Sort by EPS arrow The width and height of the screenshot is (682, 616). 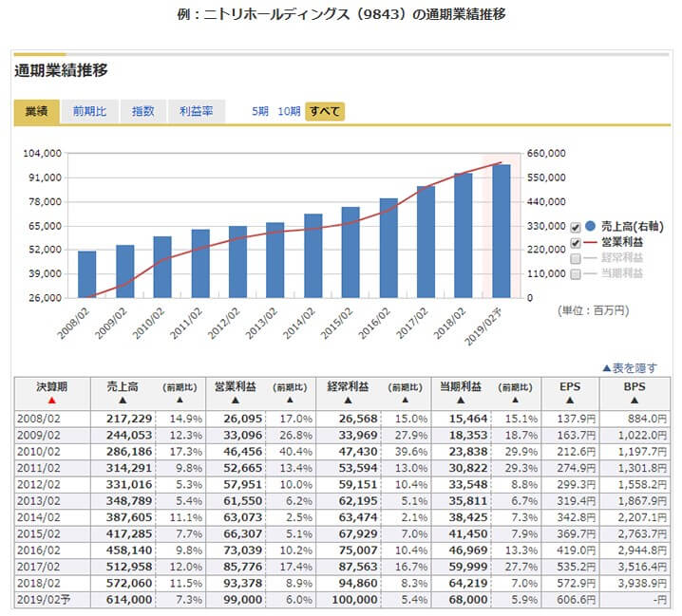click(570, 401)
